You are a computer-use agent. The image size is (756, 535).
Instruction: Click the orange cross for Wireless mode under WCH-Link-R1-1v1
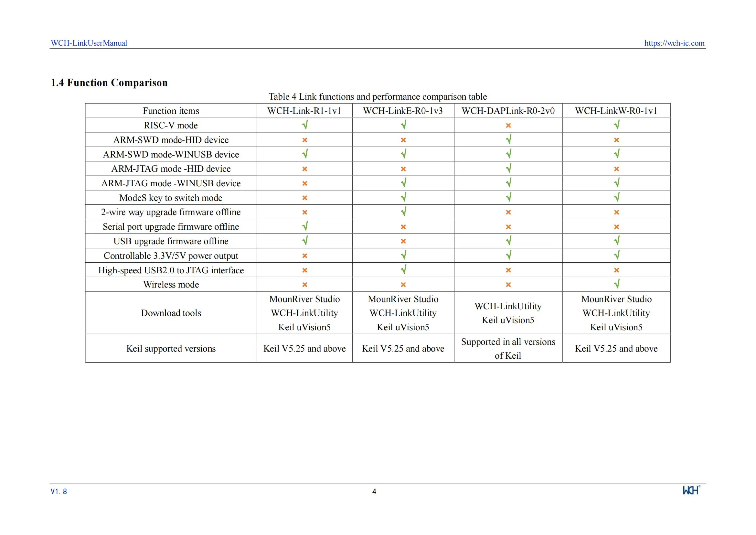305,285
